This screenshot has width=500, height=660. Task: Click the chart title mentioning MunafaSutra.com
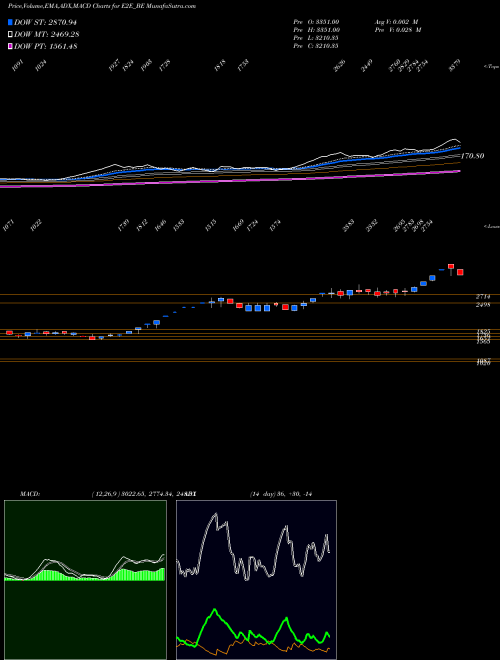pyautogui.click(x=101, y=6)
